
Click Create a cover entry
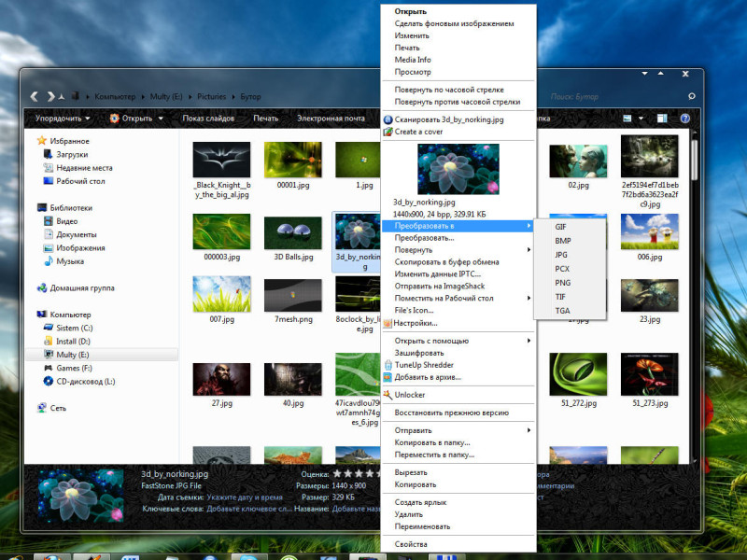458,132
